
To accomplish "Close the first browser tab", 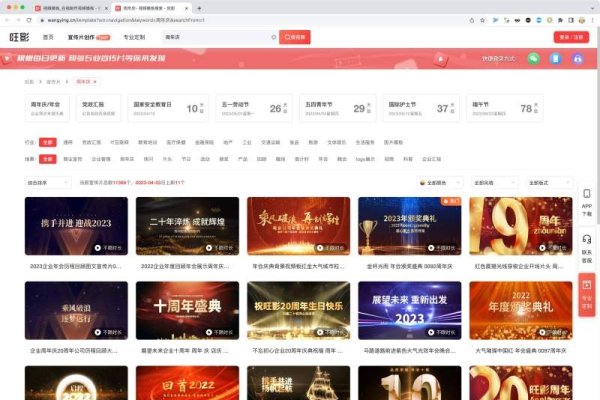I will (x=106, y=8).
